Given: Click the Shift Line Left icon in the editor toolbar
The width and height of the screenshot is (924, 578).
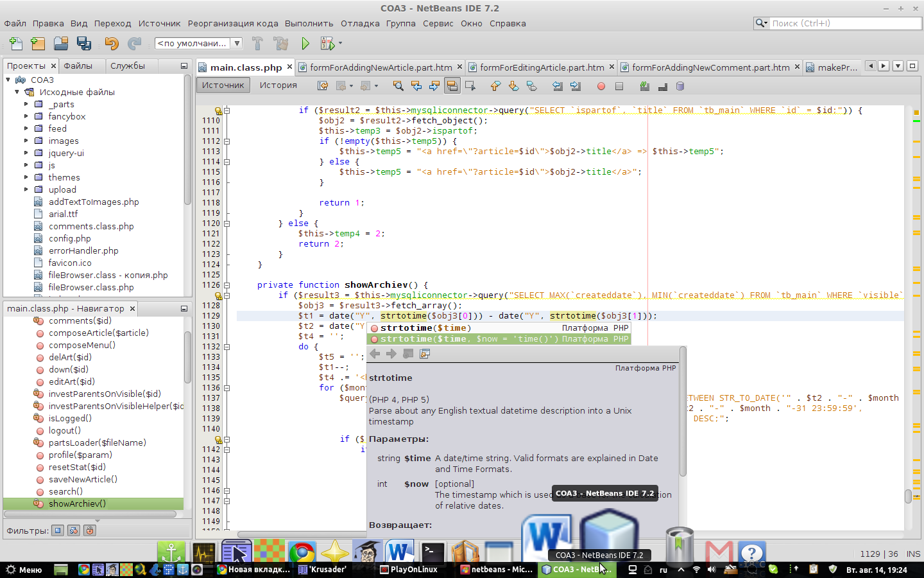Looking at the screenshot, I should (558, 85).
